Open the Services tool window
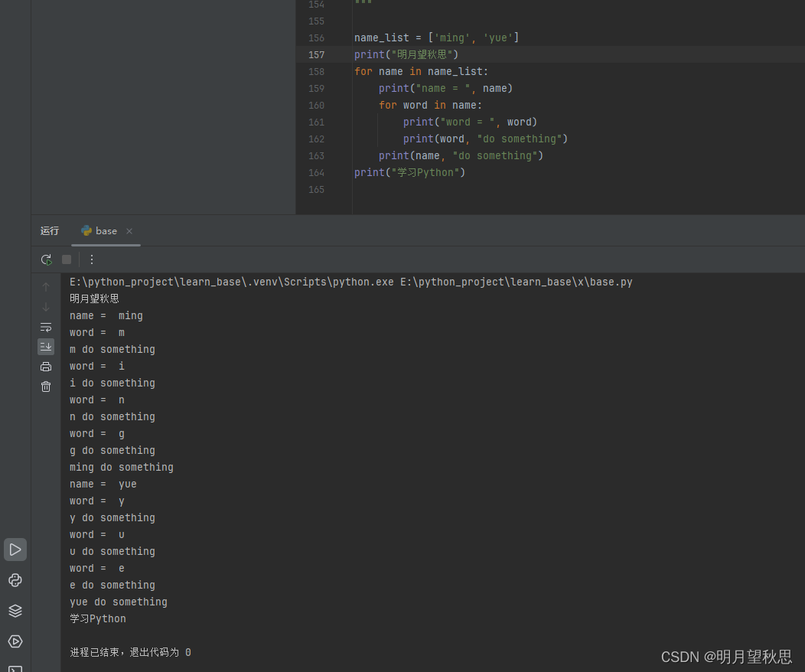 click(x=15, y=641)
